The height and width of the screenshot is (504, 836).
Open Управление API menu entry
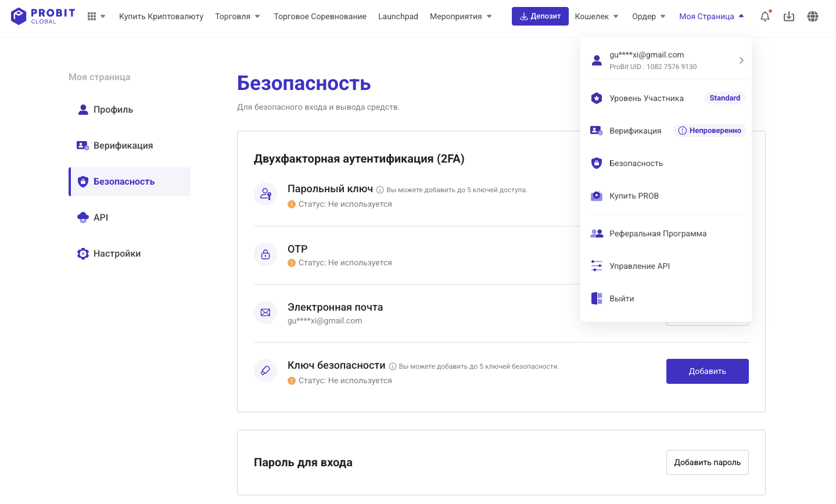[640, 266]
